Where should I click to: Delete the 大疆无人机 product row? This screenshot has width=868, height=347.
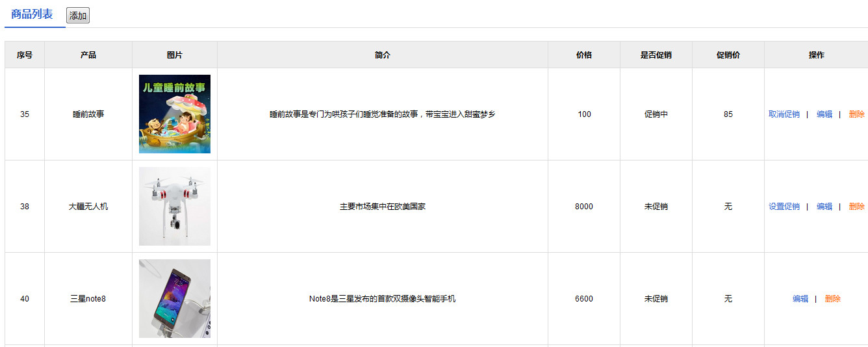point(856,207)
